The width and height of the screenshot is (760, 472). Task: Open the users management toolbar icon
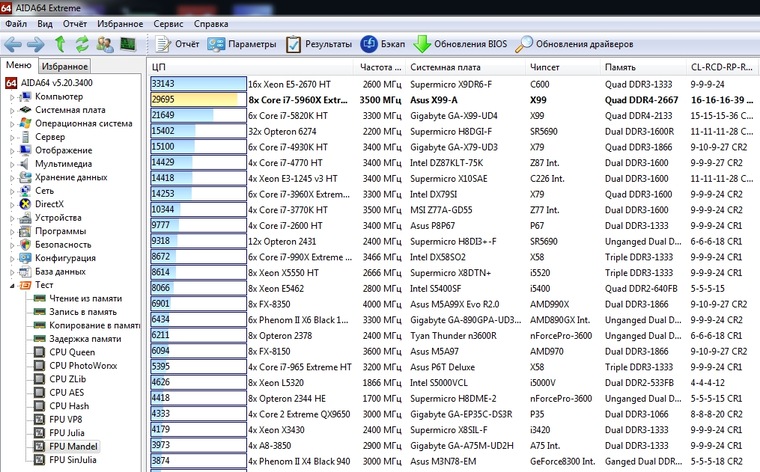[x=105, y=44]
